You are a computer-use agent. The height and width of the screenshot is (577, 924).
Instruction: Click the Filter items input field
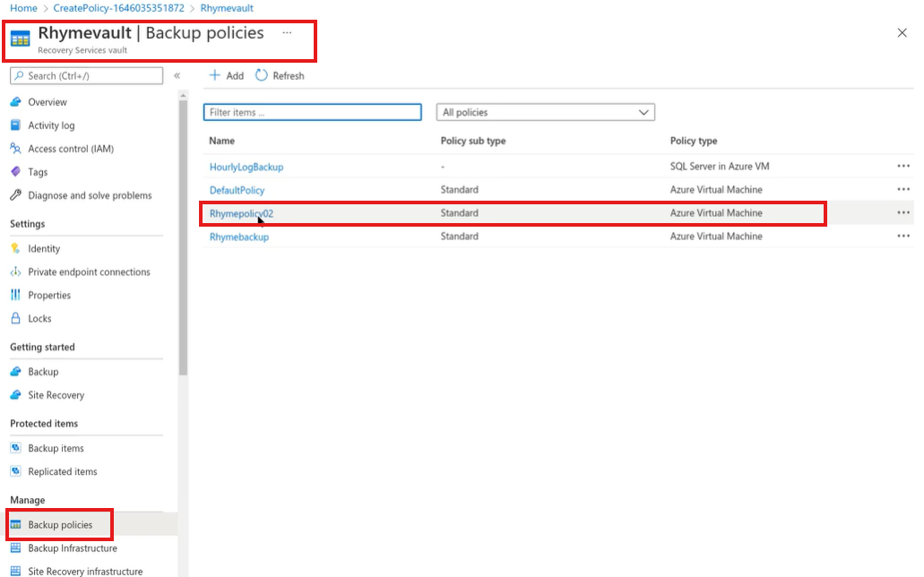312,112
